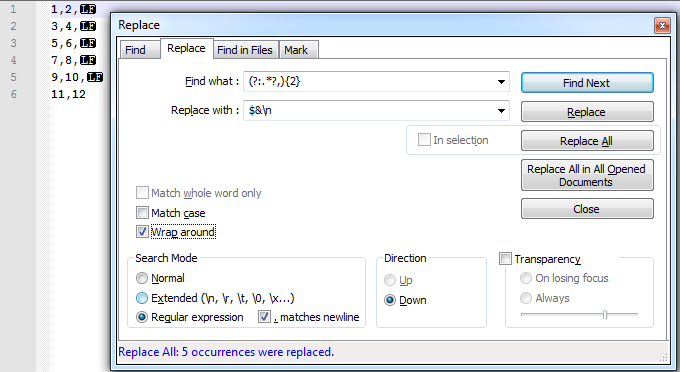The width and height of the screenshot is (680, 372).
Task: Click line number 6 in the editor margin
Action: point(13,94)
